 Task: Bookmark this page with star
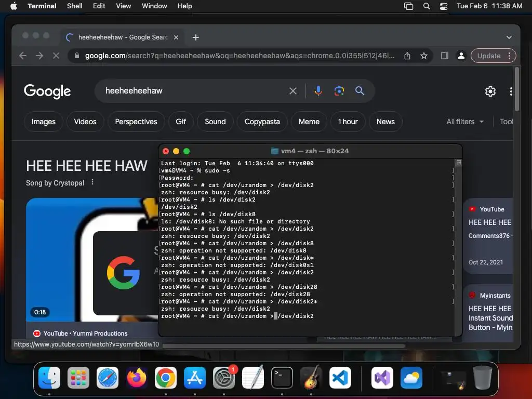tap(424, 56)
